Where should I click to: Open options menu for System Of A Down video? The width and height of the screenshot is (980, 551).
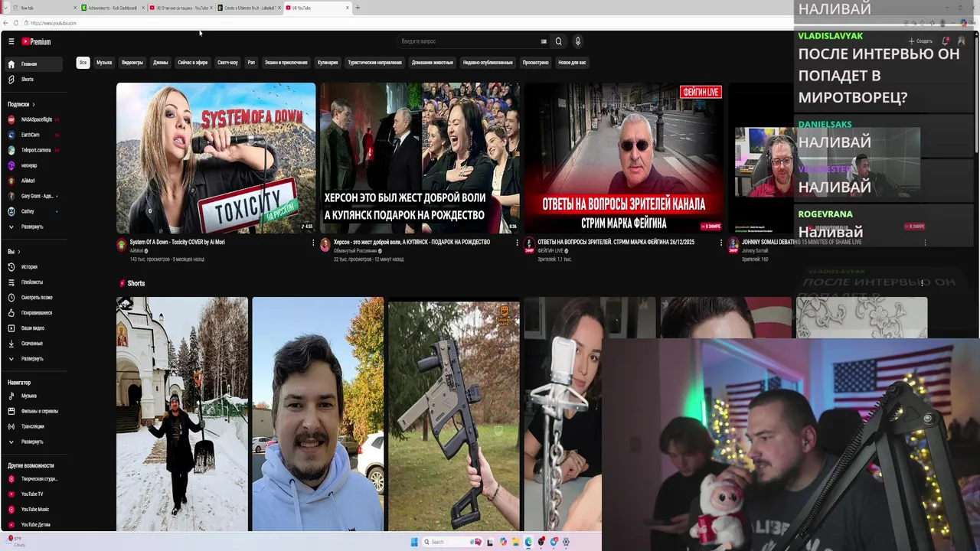coord(313,243)
